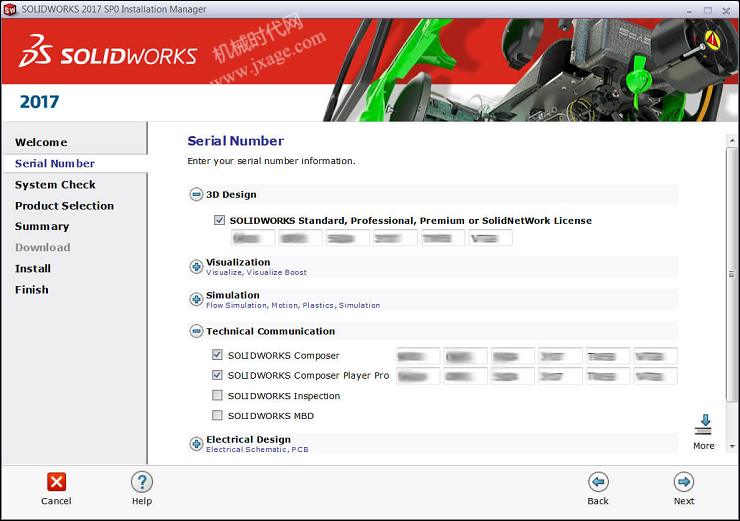Click the SOLIDWORKS Inspection label
740x521 pixels.
[x=284, y=396]
